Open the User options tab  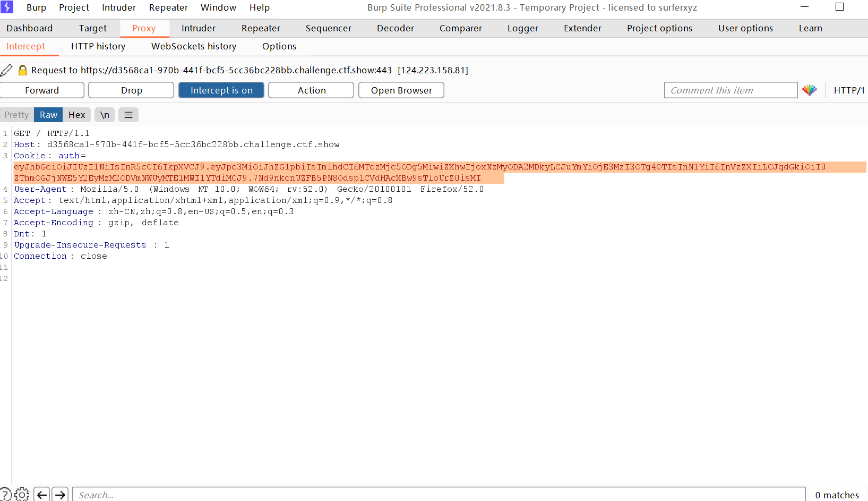745,28
